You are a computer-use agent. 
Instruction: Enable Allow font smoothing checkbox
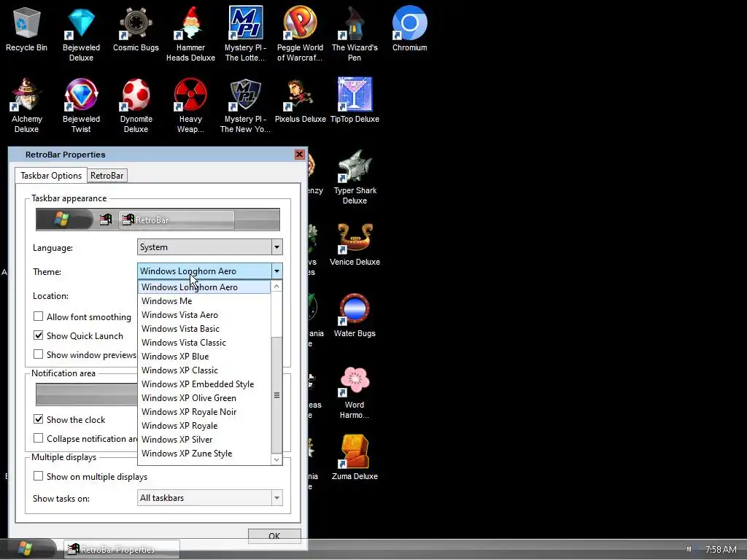(39, 316)
